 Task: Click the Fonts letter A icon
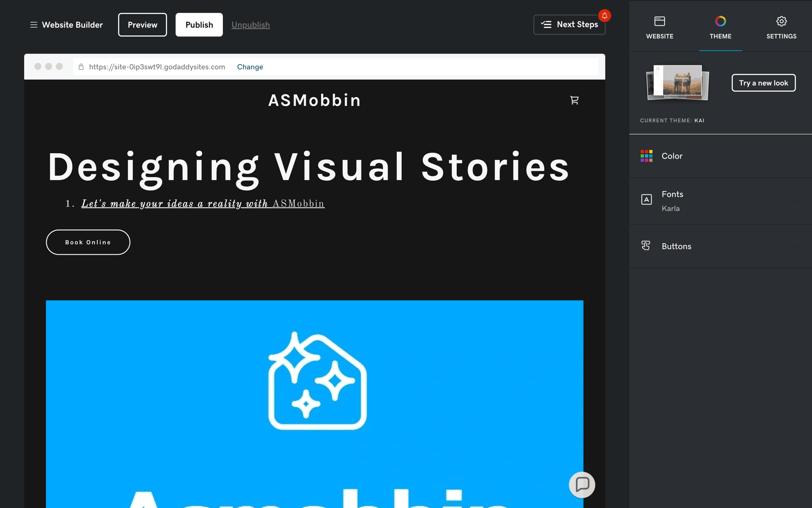(646, 199)
